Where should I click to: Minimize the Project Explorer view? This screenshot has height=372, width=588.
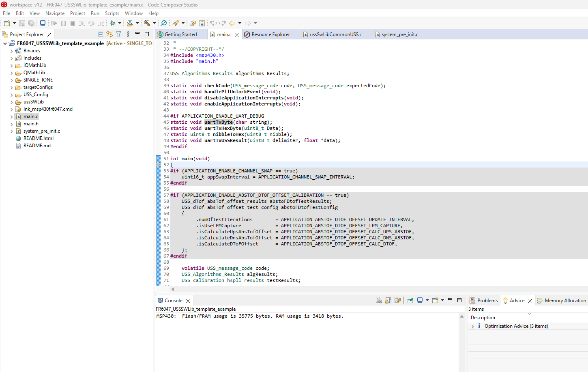point(137,34)
